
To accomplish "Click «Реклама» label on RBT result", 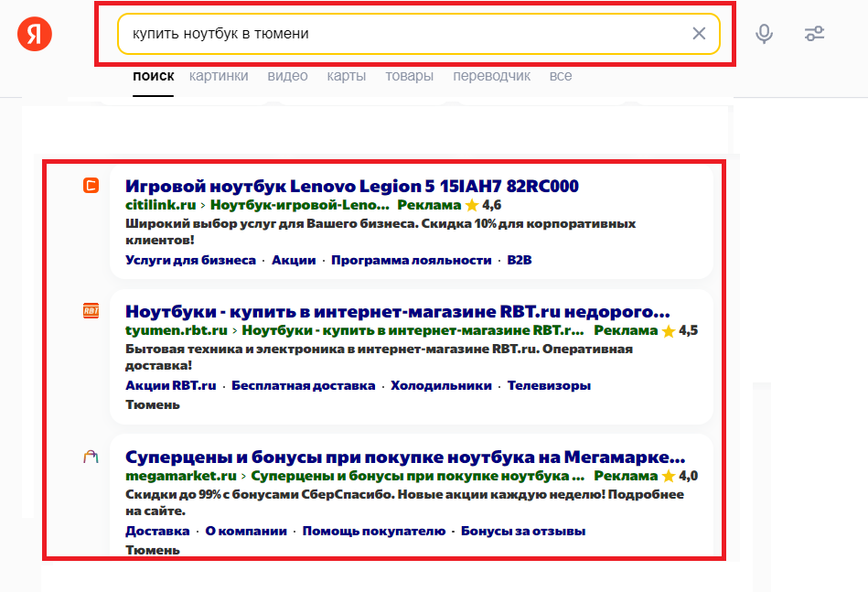I will click(x=626, y=330).
